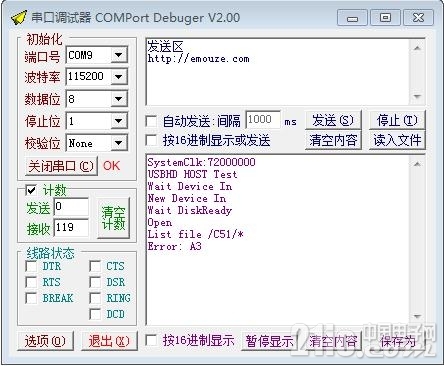
Task: Click the 'Error: A3' line in receive area
Action: [x=175, y=247]
